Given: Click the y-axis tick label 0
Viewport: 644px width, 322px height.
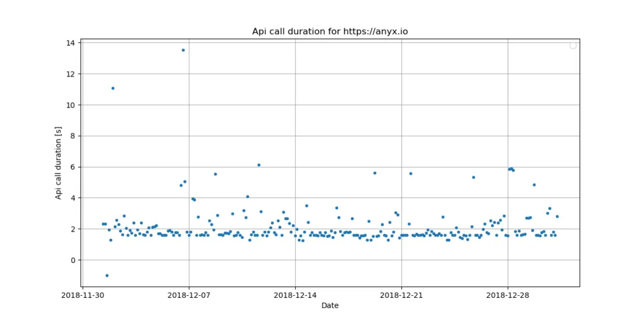Looking at the screenshot, I should click(72, 260).
